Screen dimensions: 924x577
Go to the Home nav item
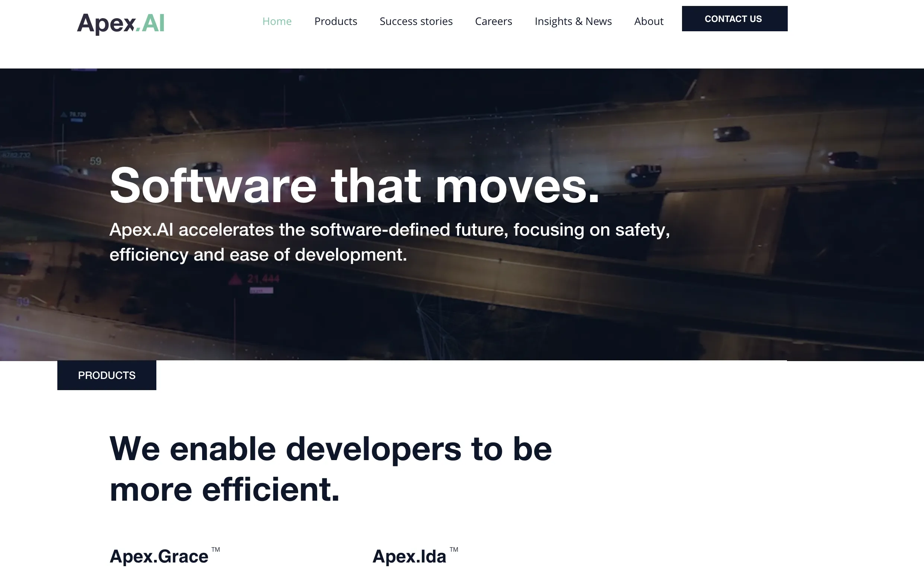pyautogui.click(x=277, y=21)
